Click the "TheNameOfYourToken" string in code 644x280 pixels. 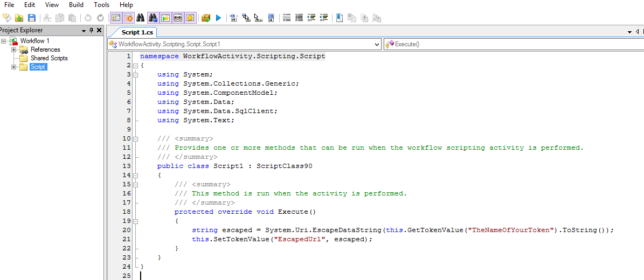tap(511, 230)
